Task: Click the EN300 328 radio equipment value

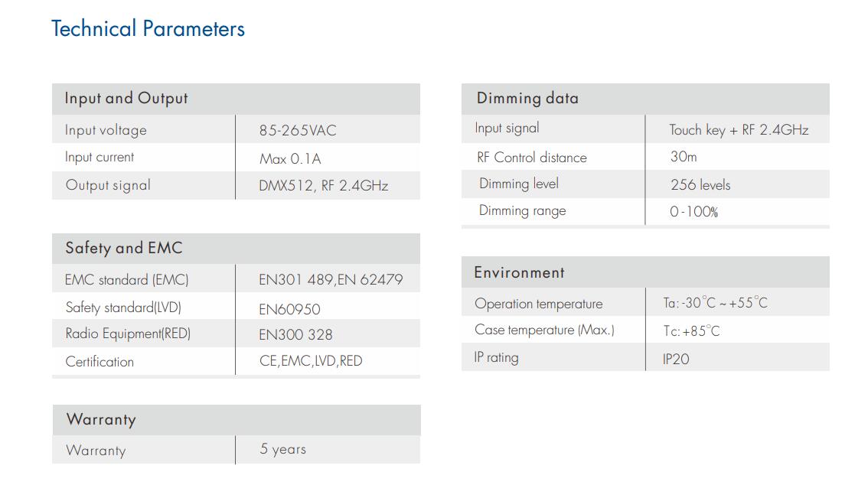Action: pyautogui.click(x=295, y=334)
